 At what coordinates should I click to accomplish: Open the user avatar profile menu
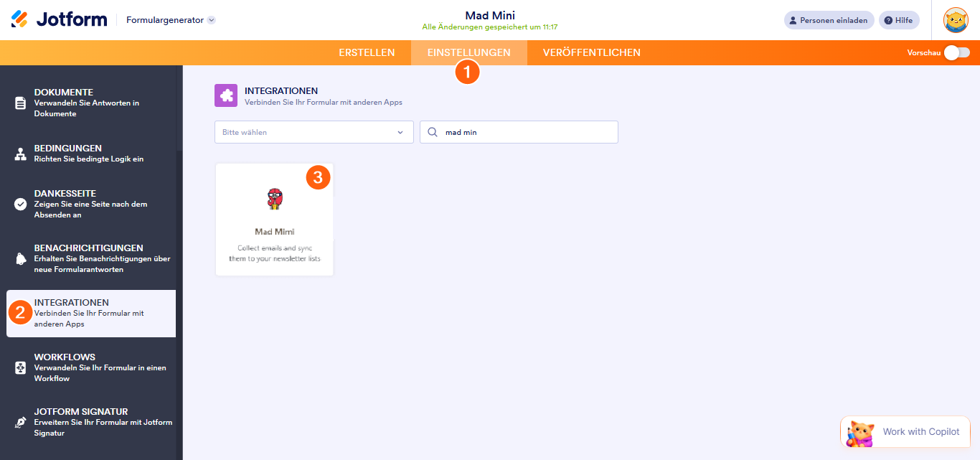click(955, 20)
